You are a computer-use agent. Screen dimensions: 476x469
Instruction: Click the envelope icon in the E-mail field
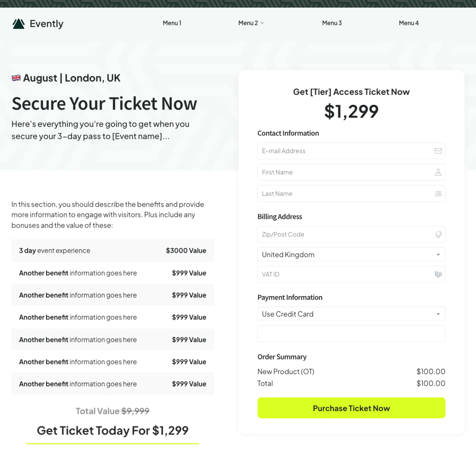438,151
